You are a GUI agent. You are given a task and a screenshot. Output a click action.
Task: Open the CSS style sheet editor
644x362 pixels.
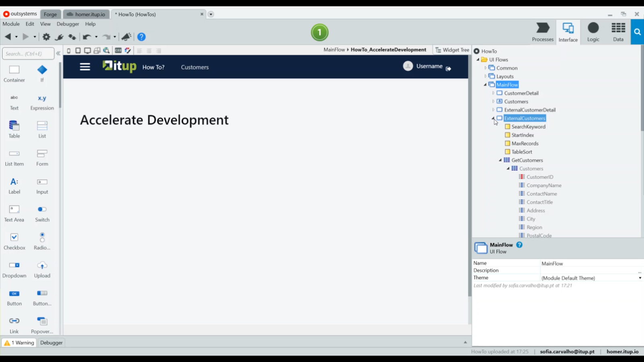point(118,51)
